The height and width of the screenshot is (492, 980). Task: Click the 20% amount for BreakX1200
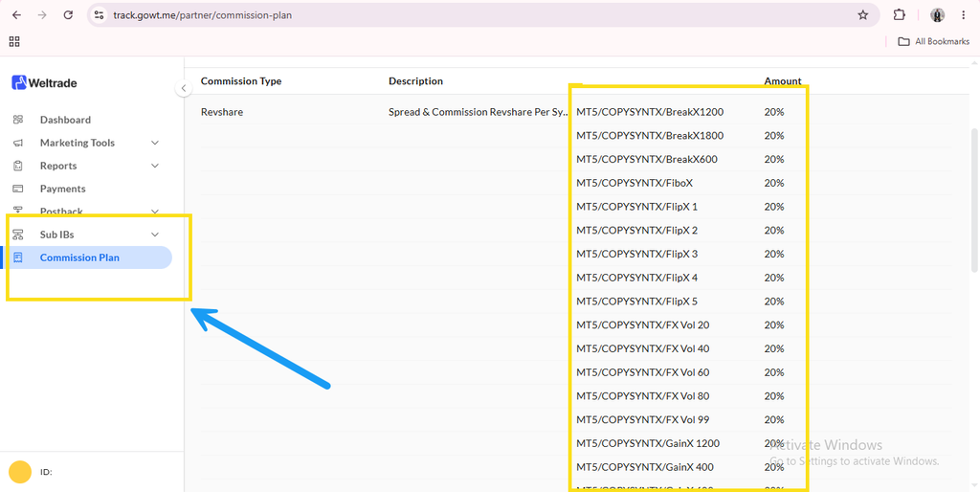773,112
